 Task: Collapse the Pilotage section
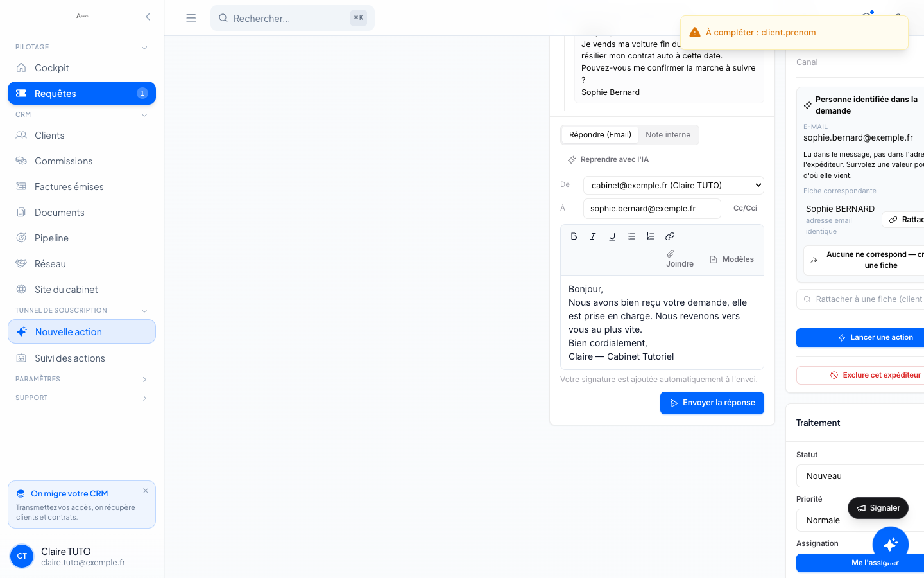144,48
